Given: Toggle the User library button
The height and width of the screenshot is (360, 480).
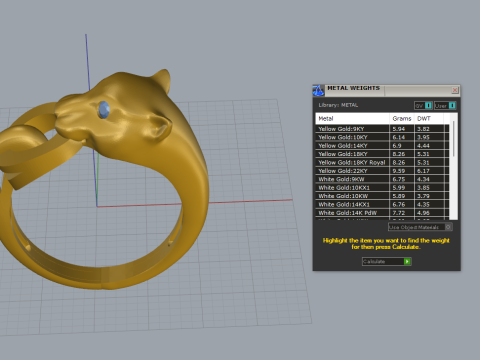Looking at the screenshot, I should [445, 106].
